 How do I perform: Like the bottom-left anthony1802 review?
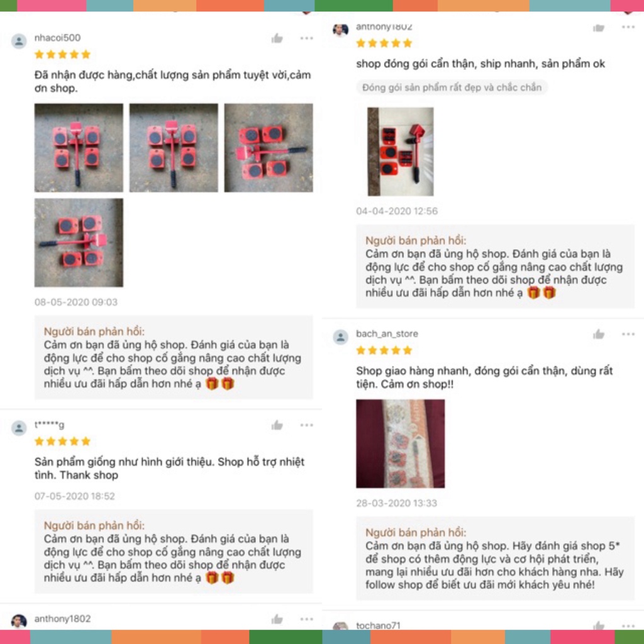pyautogui.click(x=277, y=619)
